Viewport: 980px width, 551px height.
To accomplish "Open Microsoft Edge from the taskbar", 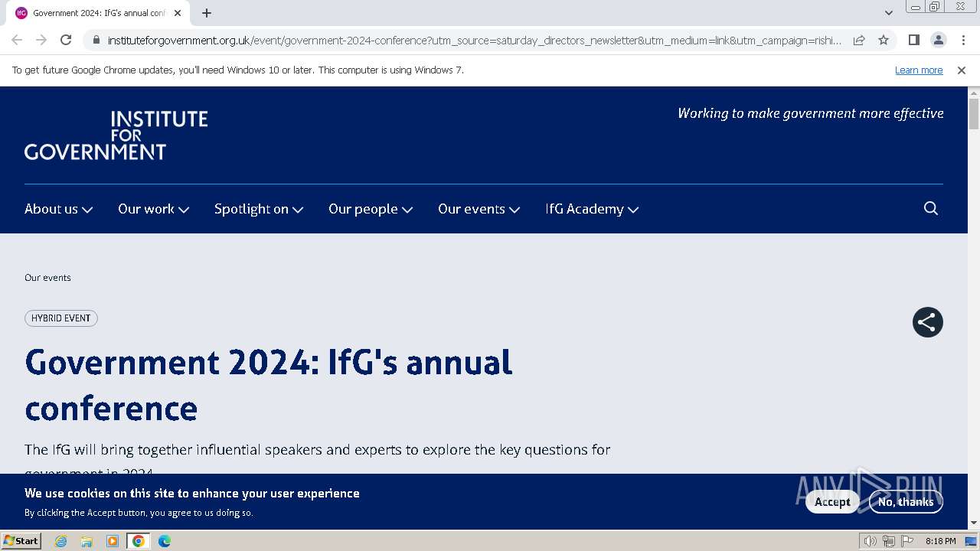I will [x=164, y=541].
